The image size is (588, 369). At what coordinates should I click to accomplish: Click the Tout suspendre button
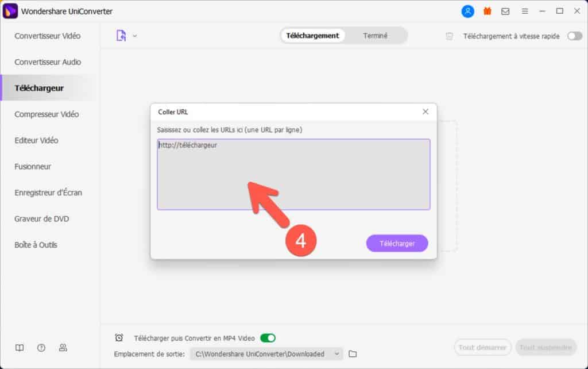click(546, 348)
